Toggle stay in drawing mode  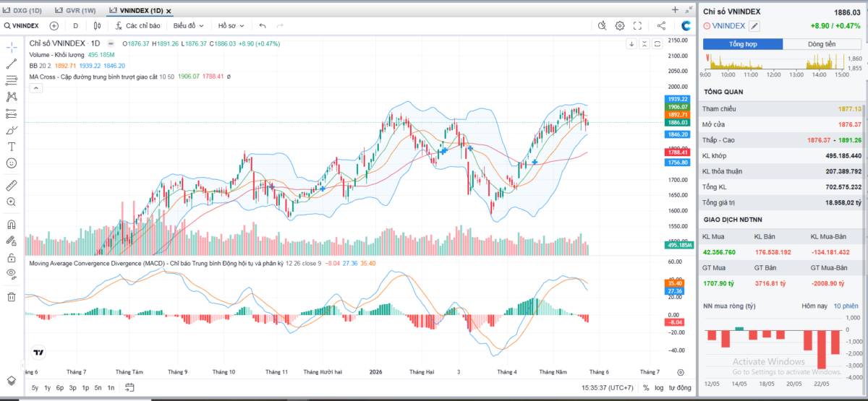(12, 241)
